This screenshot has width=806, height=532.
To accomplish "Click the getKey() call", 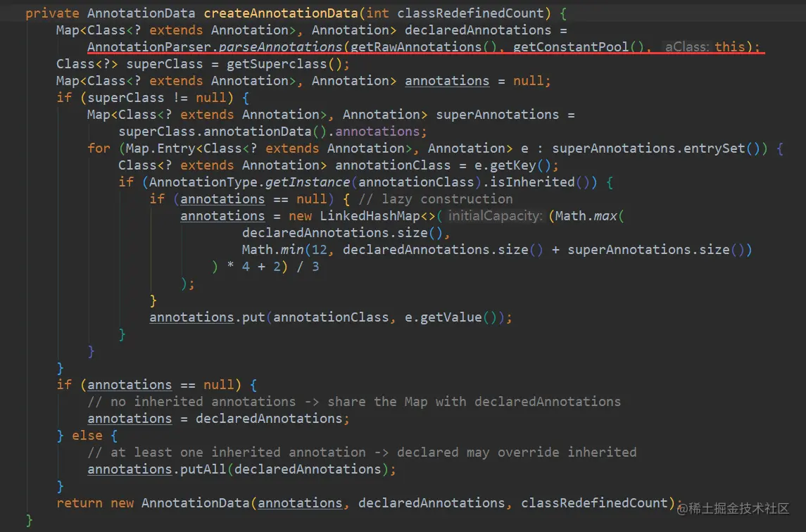I will pyautogui.click(x=520, y=165).
